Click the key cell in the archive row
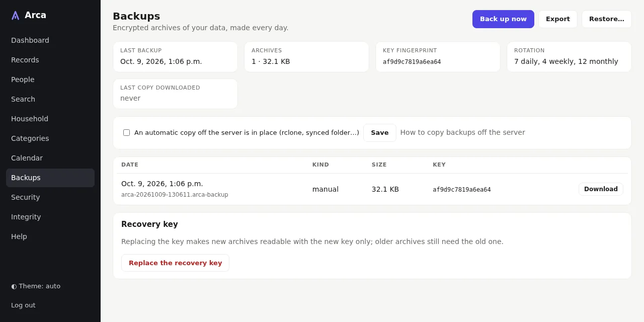 (x=462, y=190)
